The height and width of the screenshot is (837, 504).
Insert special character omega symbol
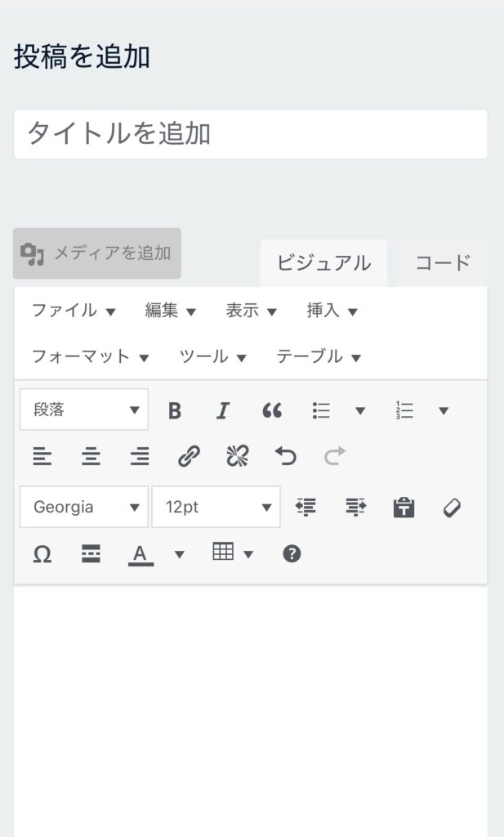point(42,554)
